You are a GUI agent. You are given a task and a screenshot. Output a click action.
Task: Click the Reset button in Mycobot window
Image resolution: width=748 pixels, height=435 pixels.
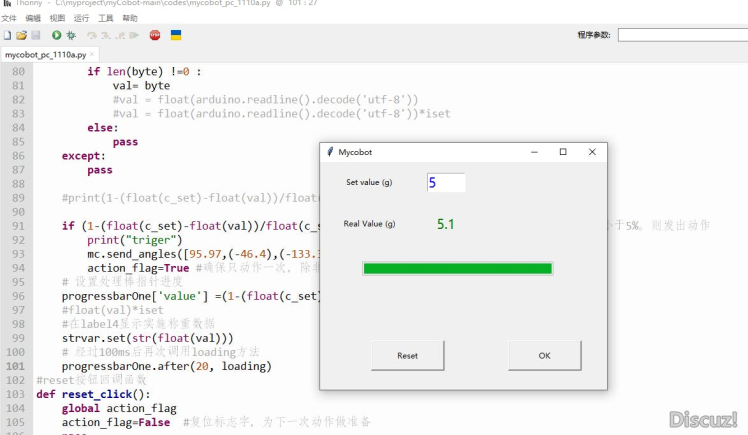[407, 355]
